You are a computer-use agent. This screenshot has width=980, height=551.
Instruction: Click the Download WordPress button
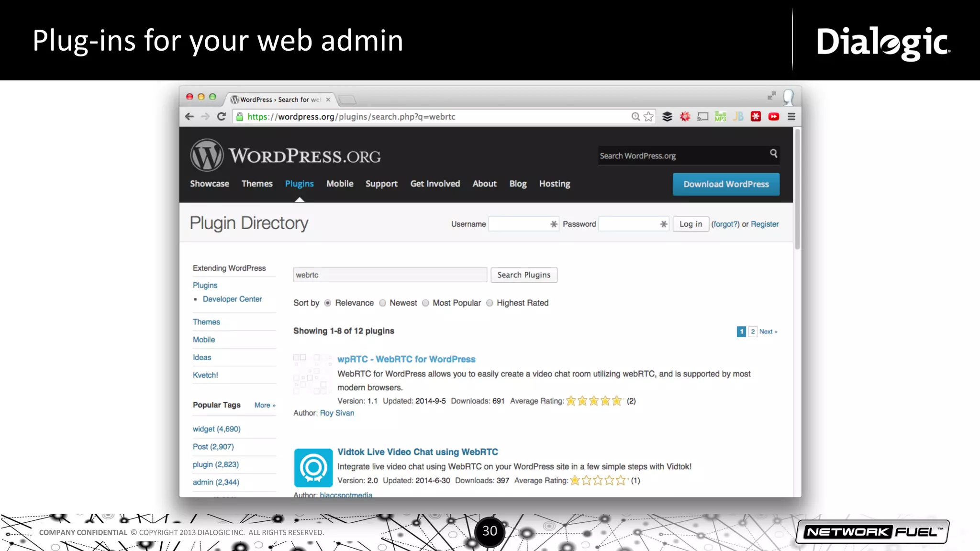(x=726, y=184)
